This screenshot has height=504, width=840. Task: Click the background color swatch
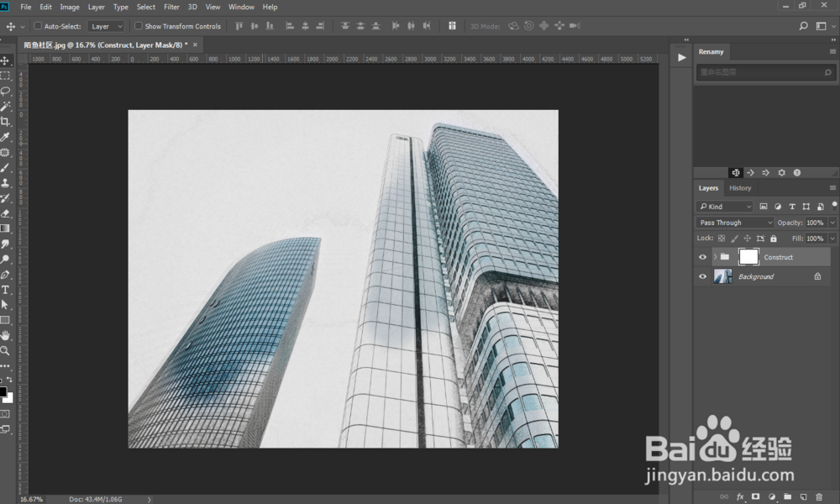coord(9,399)
